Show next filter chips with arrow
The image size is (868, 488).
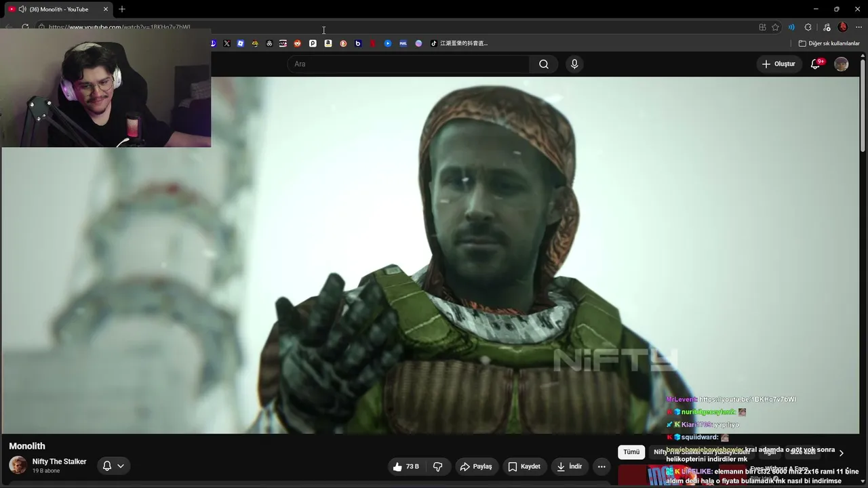pyautogui.click(x=842, y=453)
